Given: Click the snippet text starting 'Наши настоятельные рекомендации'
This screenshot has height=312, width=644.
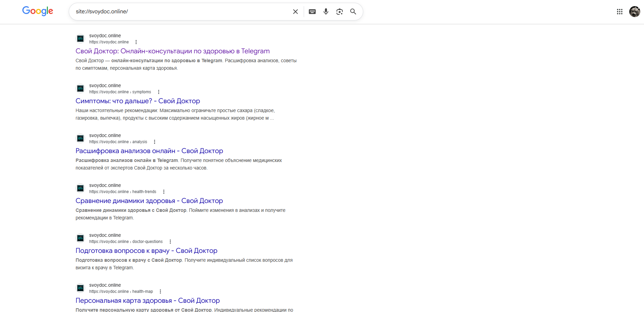Looking at the screenshot, I should [175, 114].
